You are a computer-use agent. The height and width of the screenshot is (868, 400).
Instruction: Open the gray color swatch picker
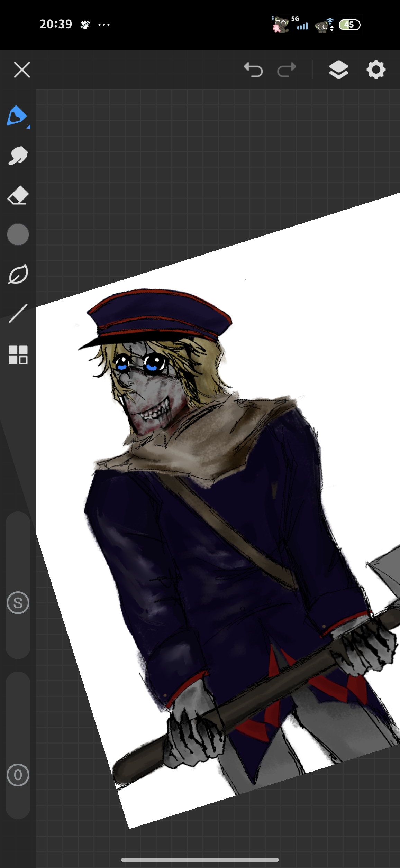point(18,234)
